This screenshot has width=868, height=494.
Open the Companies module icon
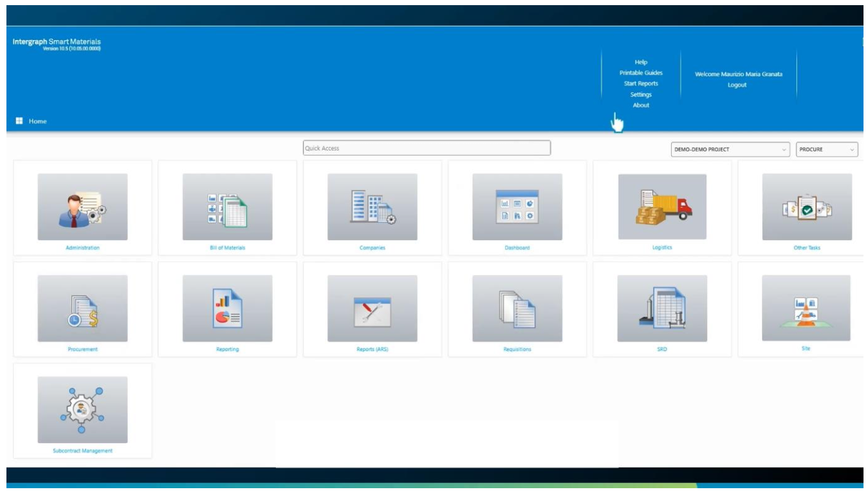pyautogui.click(x=372, y=207)
